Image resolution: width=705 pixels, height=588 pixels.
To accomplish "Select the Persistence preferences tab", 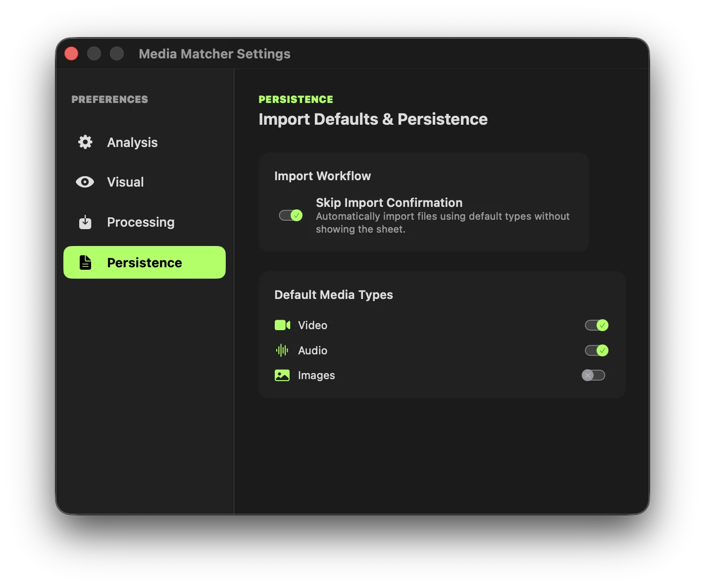I will [145, 262].
